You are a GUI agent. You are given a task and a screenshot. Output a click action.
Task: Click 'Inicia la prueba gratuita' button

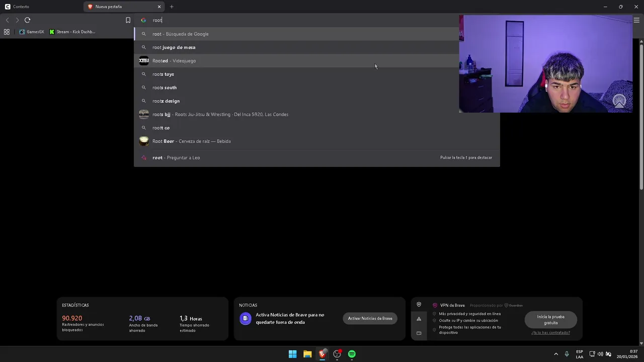click(550, 320)
